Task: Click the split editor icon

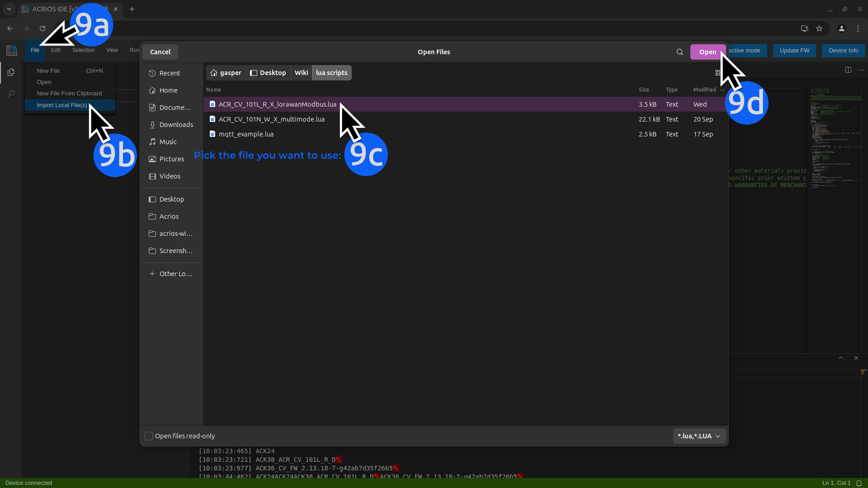Action: coord(848,70)
